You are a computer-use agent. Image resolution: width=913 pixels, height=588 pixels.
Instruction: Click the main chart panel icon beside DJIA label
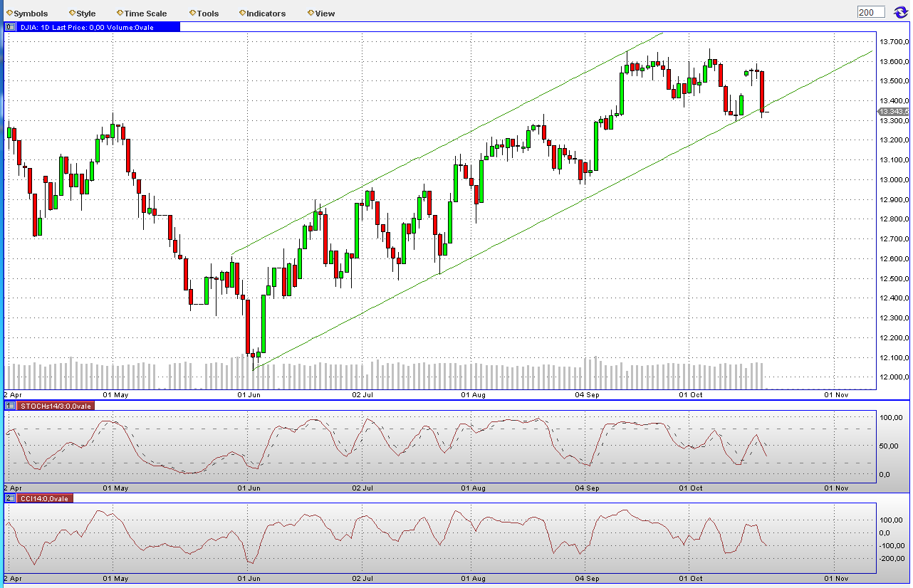point(9,26)
